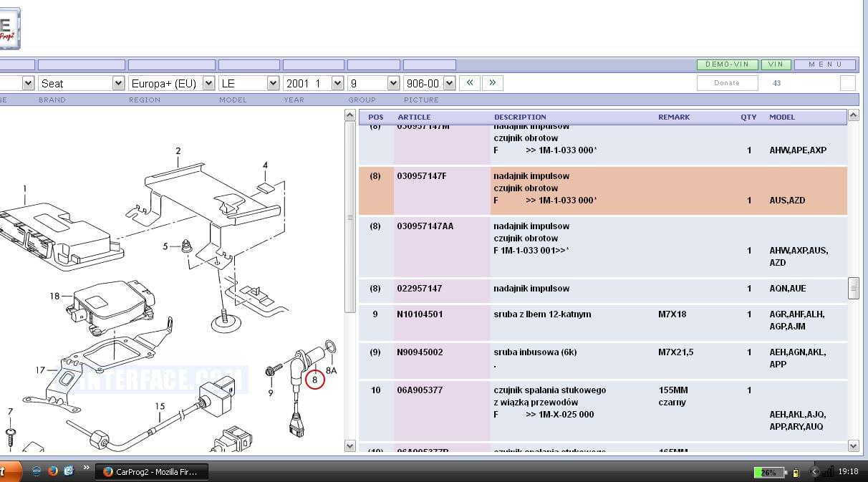Select article 030957147AA row
Screen dimensions: 868x482
tap(602, 247)
